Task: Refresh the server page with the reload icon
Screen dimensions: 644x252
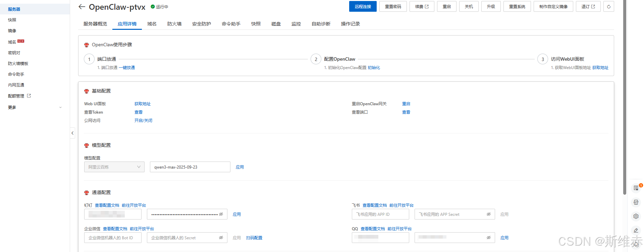Action: [x=609, y=6]
